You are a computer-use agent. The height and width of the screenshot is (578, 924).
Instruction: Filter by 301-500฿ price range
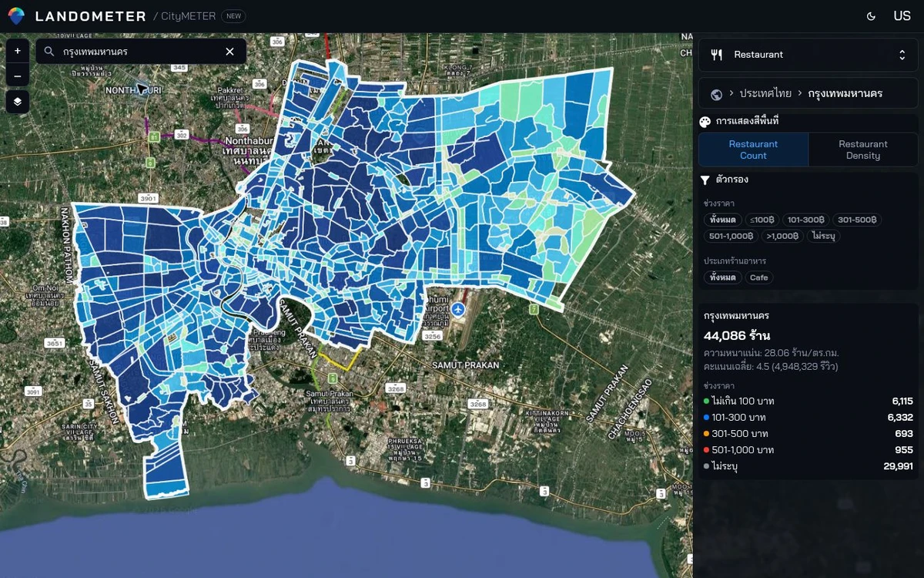pos(856,220)
